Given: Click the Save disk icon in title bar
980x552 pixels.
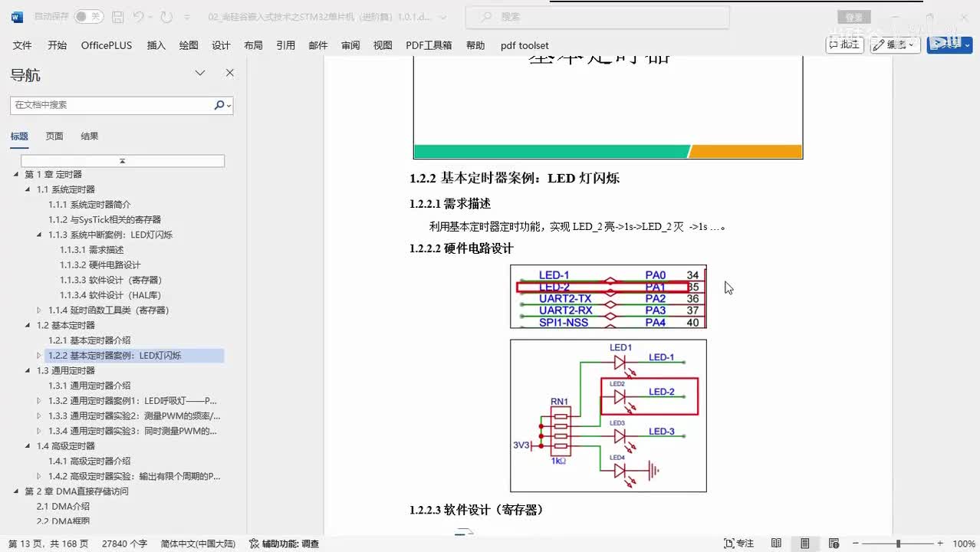Looking at the screenshot, I should [x=117, y=16].
